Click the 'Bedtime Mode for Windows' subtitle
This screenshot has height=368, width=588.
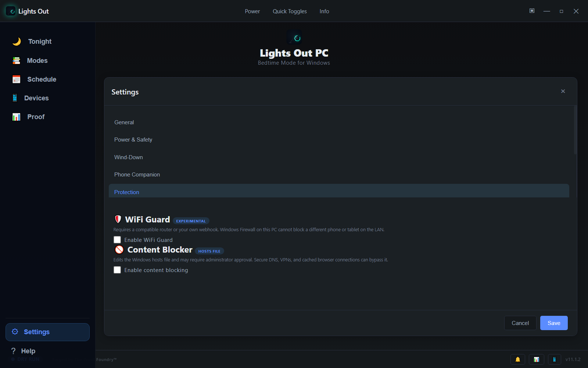(x=294, y=63)
